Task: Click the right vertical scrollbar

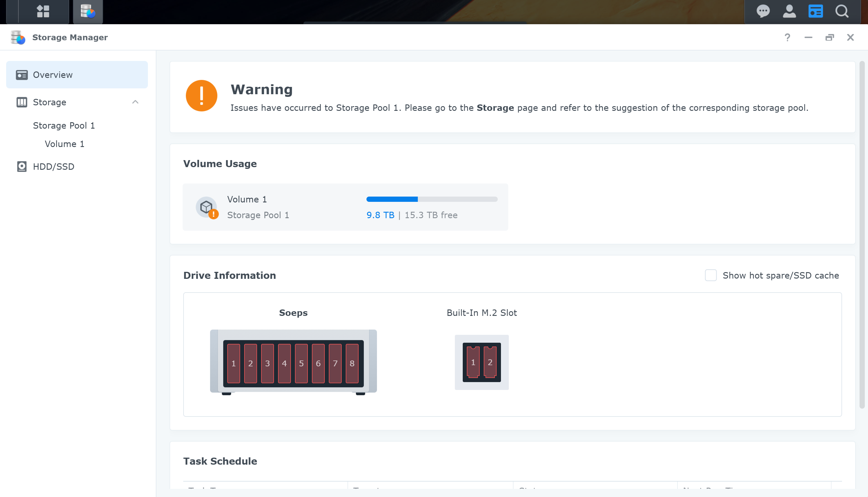Action: point(862,235)
